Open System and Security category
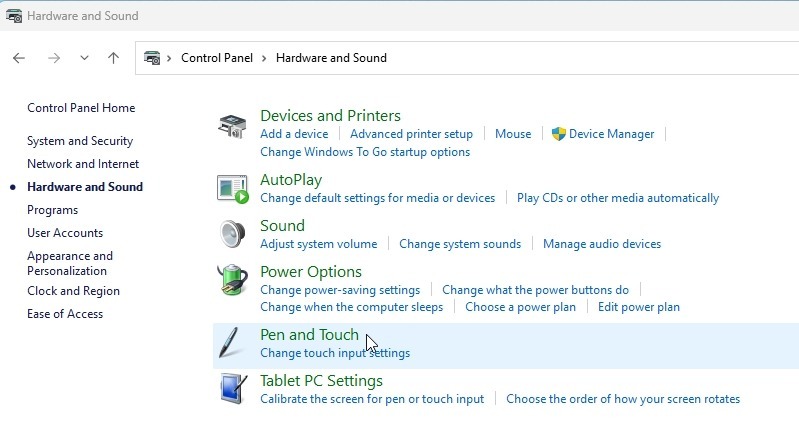This screenshot has height=433, width=799. pos(80,141)
